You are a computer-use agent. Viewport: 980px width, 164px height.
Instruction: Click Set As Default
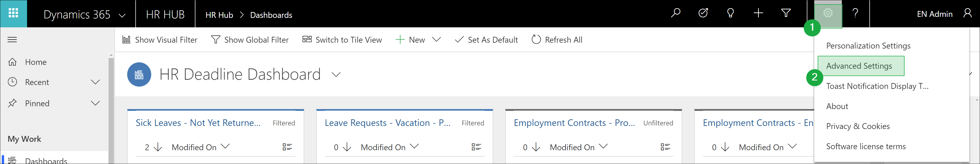point(486,39)
